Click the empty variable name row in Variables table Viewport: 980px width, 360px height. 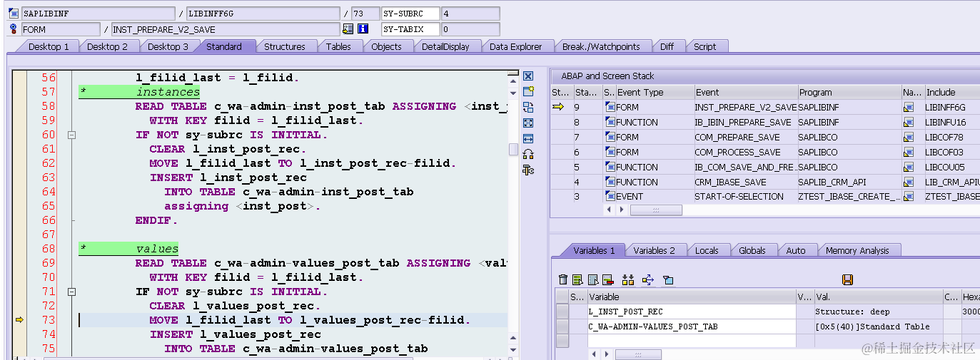click(691, 341)
